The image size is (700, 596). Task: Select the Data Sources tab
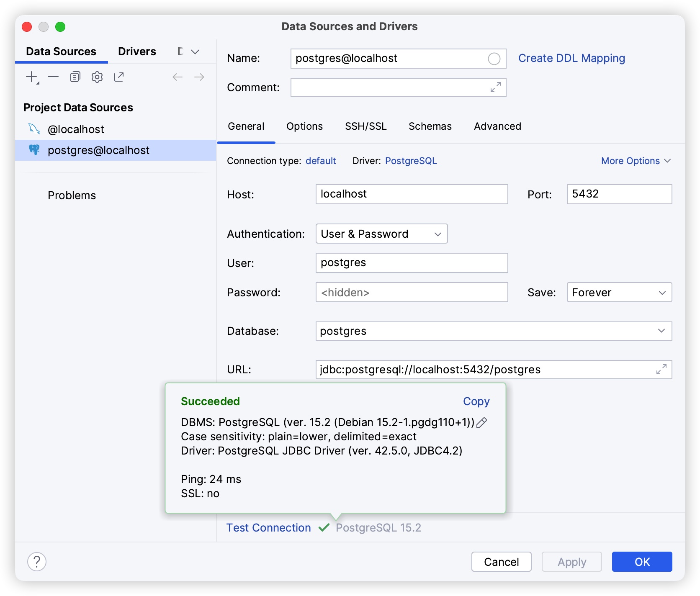(61, 51)
